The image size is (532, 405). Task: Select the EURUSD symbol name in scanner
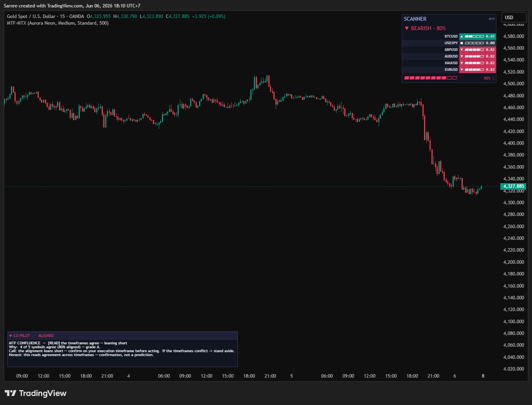tap(451, 70)
